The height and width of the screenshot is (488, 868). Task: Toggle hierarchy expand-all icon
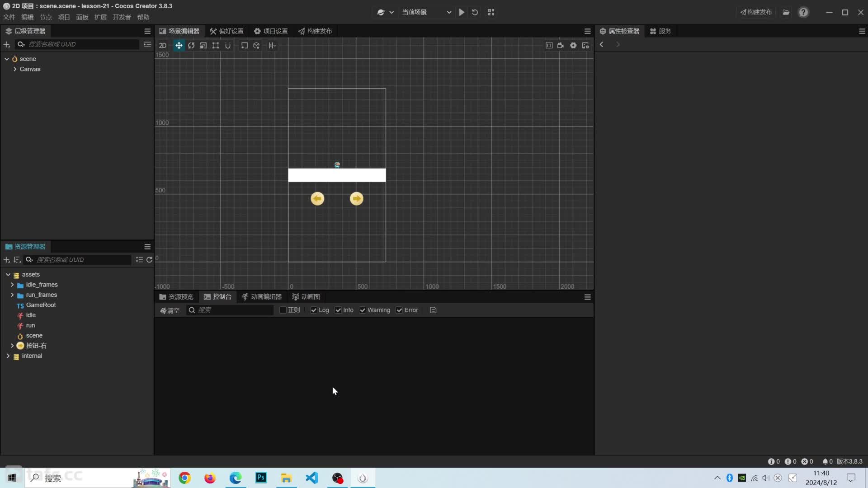tap(147, 44)
